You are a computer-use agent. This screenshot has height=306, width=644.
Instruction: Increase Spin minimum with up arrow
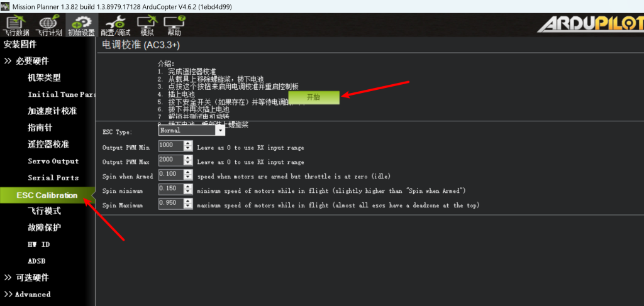(x=188, y=187)
